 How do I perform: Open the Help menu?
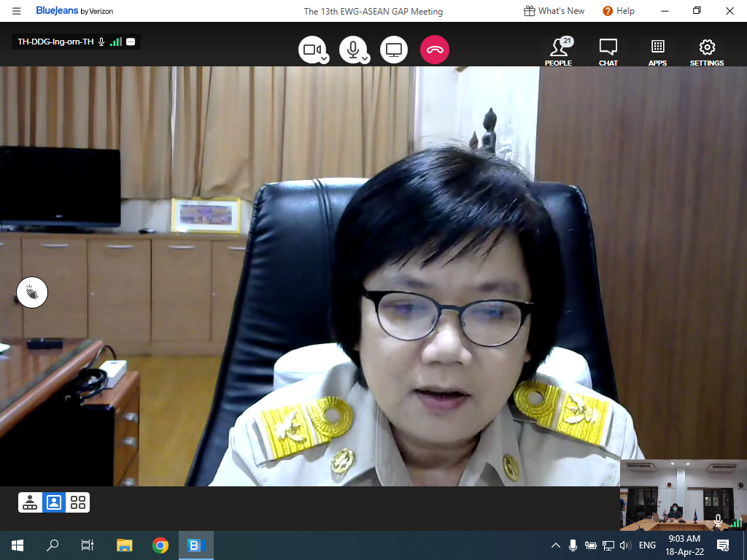pyautogui.click(x=619, y=11)
